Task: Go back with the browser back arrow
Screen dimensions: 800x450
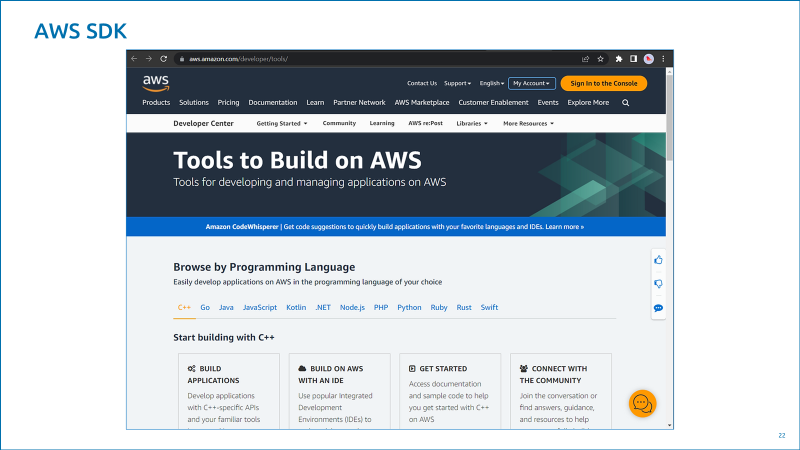Action: click(x=134, y=59)
